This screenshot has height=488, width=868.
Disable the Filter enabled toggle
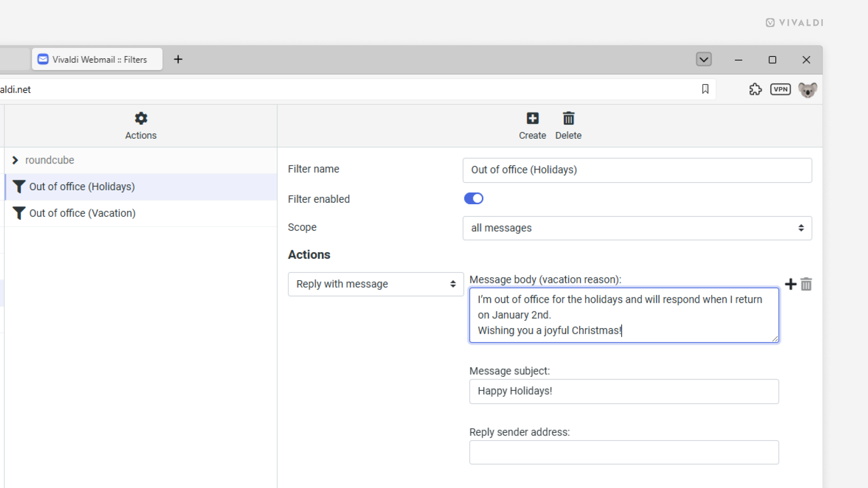[x=473, y=198]
